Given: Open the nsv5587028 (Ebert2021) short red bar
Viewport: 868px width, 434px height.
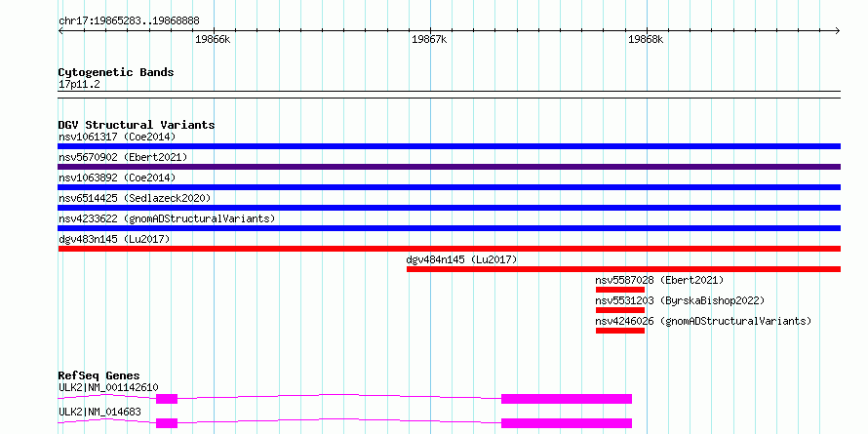Looking at the screenshot, I should click(620, 290).
